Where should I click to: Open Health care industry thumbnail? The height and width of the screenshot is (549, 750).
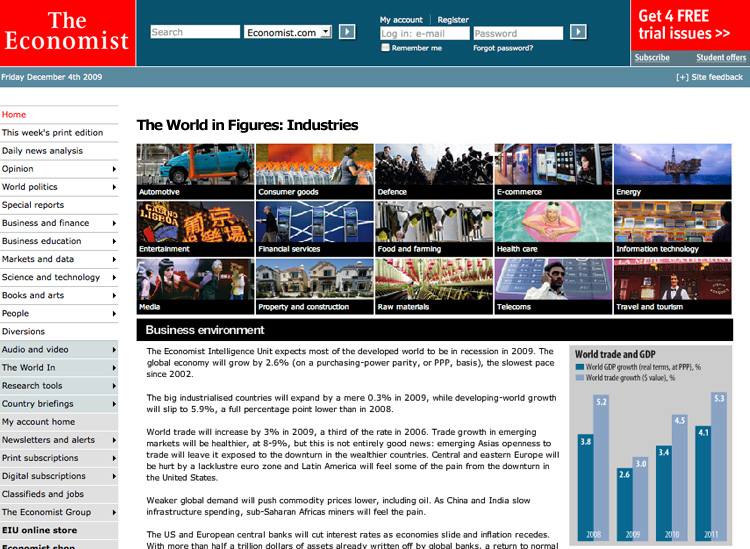553,229
